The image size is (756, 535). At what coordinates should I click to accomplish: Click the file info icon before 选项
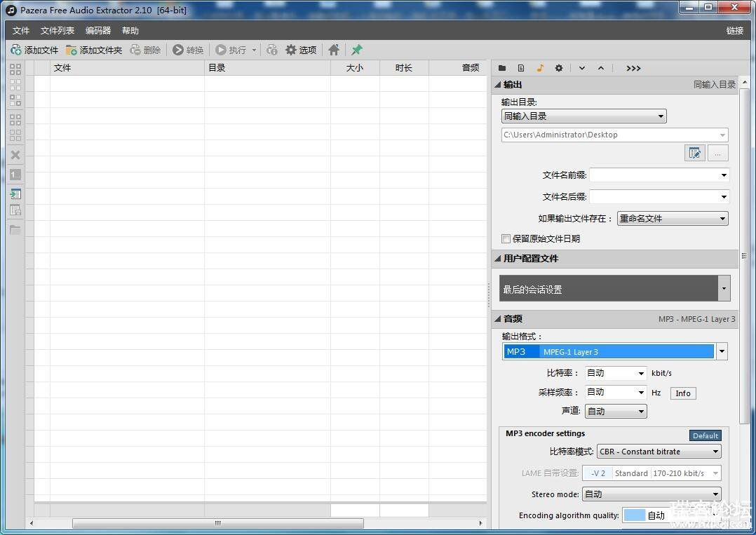click(x=272, y=50)
